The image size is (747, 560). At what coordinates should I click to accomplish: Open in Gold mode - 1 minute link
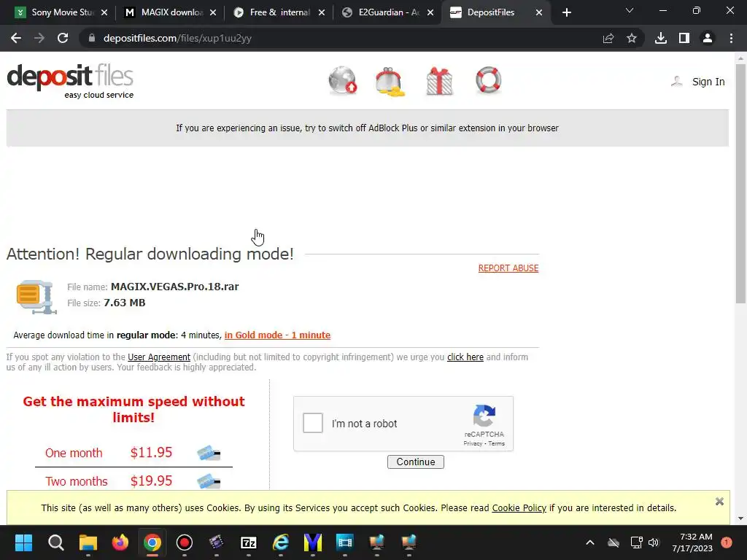pos(277,335)
